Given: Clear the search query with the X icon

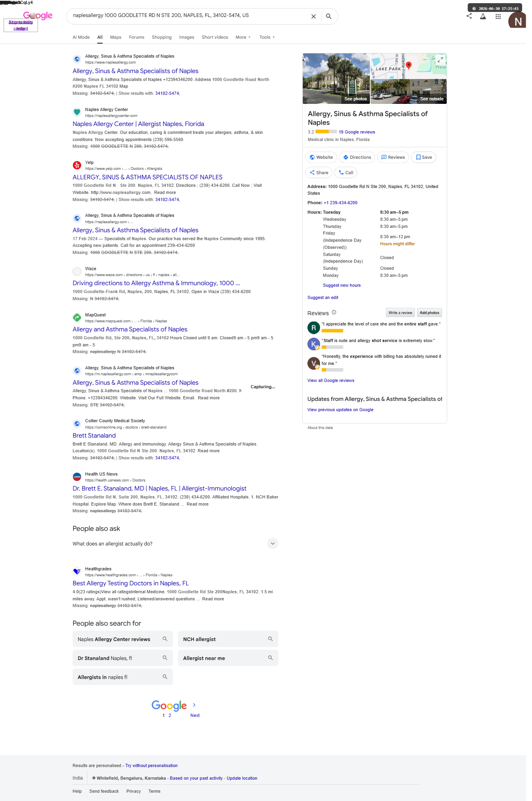Looking at the screenshot, I should click(x=313, y=16).
